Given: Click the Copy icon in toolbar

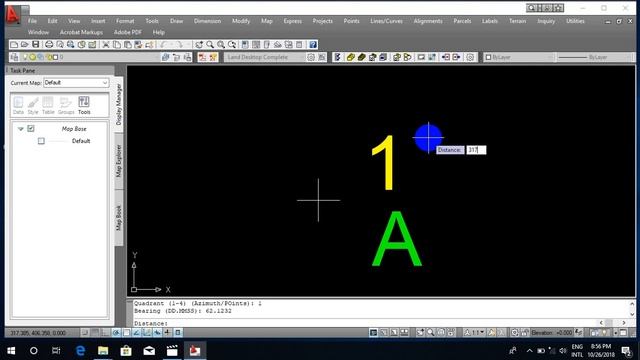Looking at the screenshot, I should tap(117, 44).
